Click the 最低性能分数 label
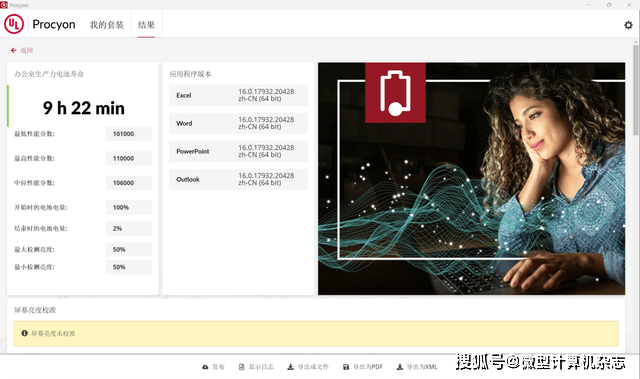Viewport: 640px width, 379px height. click(34, 134)
